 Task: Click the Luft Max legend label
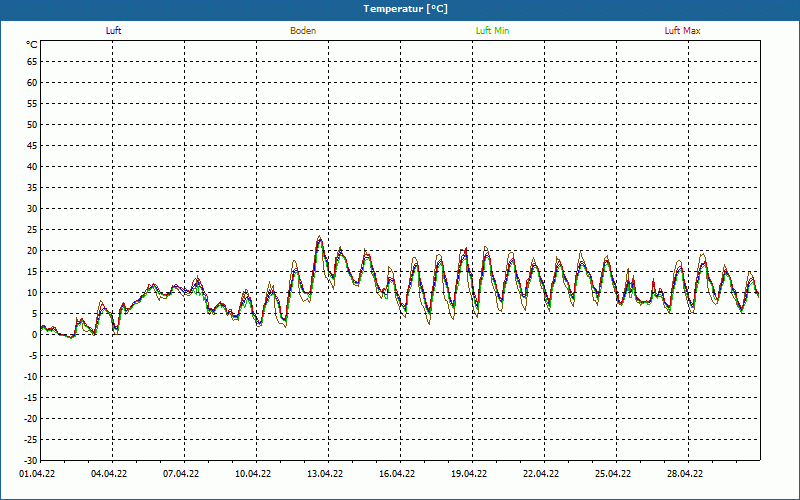(x=682, y=31)
